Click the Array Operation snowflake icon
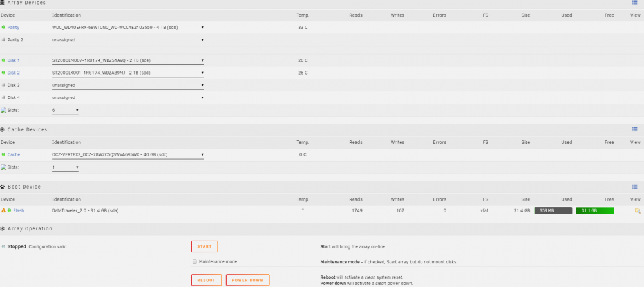Image resolution: width=644 pixels, height=287 pixels. [x=3, y=228]
